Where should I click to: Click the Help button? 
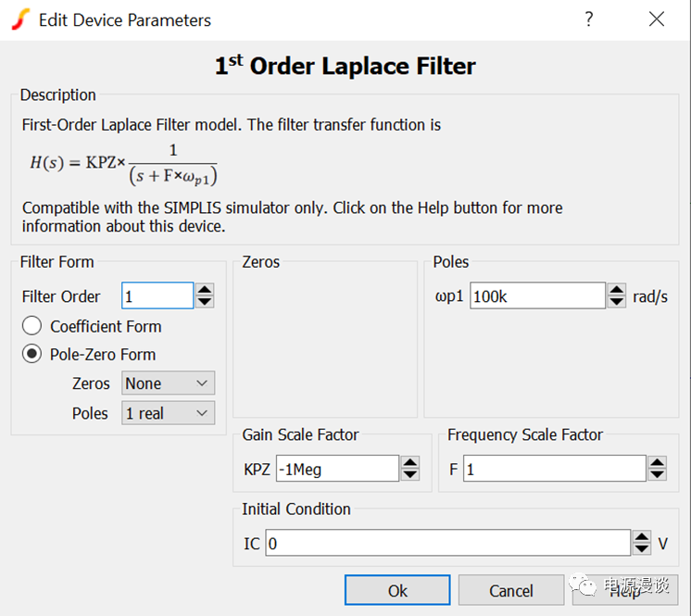625,590
